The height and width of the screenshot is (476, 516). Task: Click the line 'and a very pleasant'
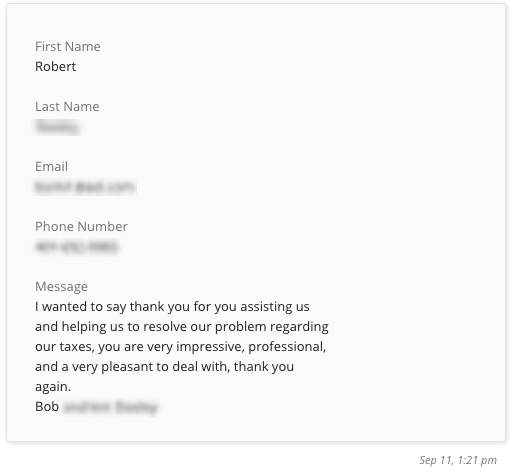tap(164, 366)
